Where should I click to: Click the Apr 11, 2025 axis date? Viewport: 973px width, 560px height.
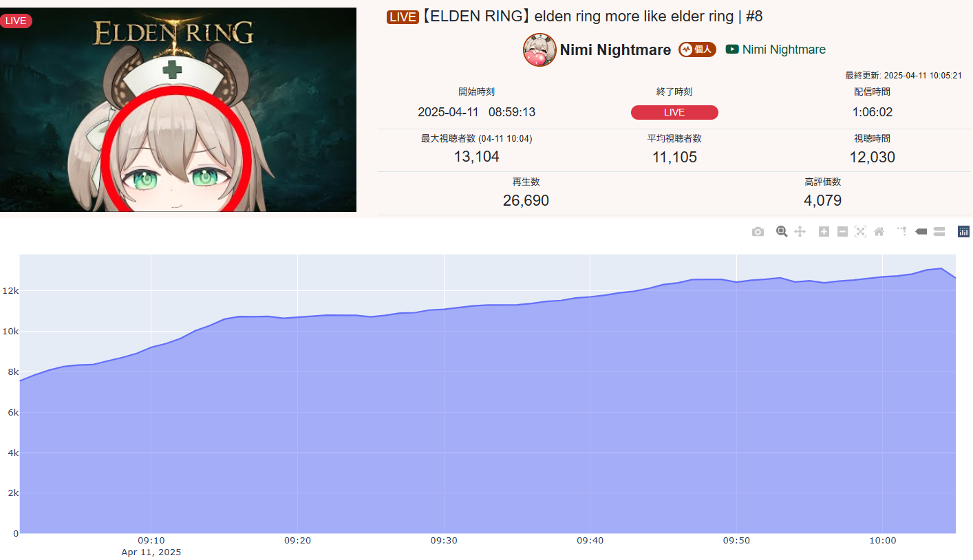(x=151, y=552)
